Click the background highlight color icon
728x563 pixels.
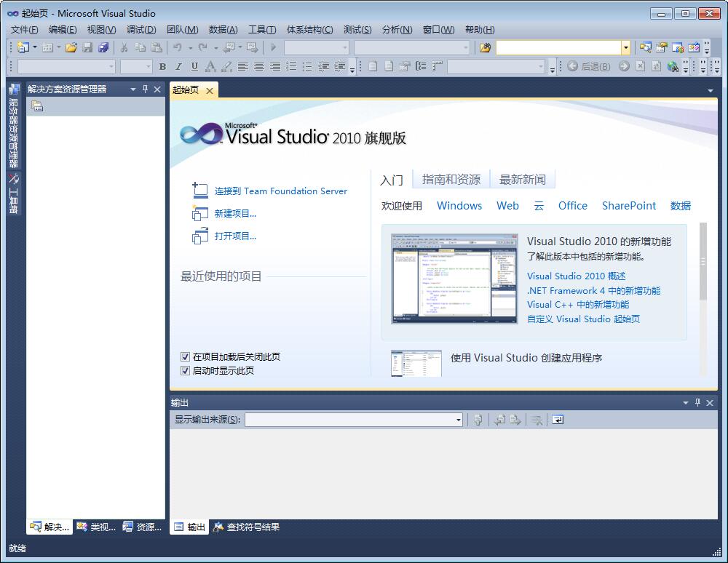click(226, 67)
